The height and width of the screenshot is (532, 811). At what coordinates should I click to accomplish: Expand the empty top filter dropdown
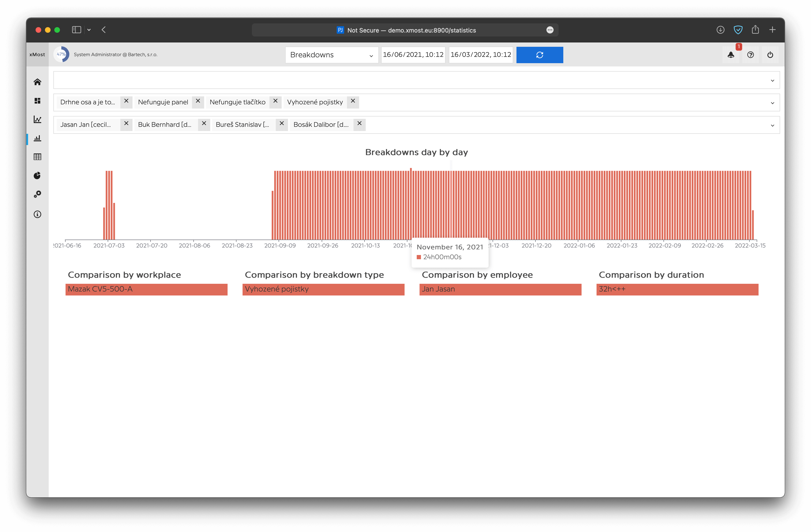[772, 80]
